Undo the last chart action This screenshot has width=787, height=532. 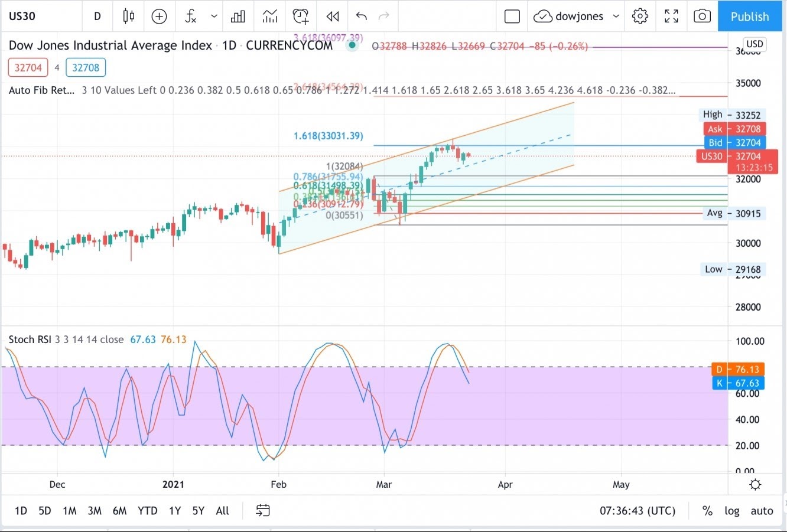click(362, 17)
